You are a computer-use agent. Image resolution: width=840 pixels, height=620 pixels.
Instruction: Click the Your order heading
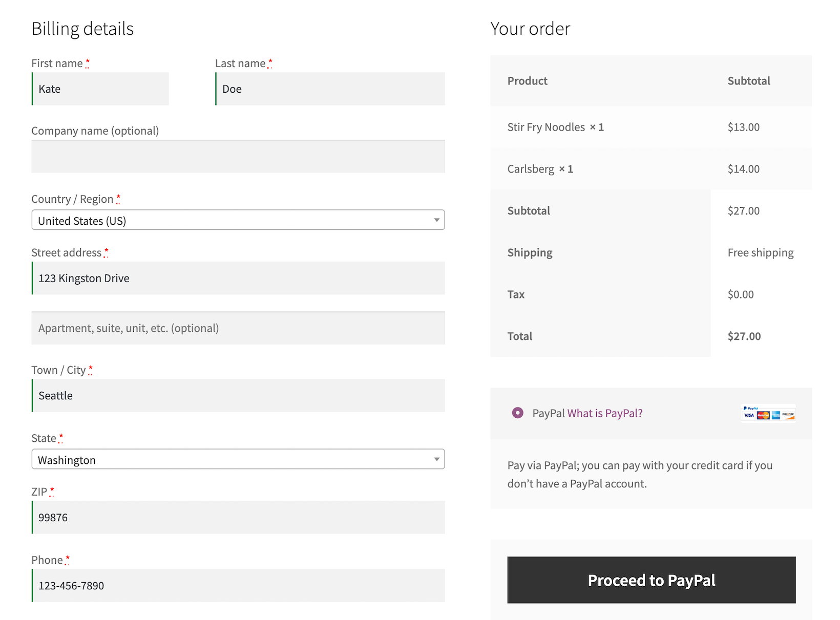click(530, 29)
